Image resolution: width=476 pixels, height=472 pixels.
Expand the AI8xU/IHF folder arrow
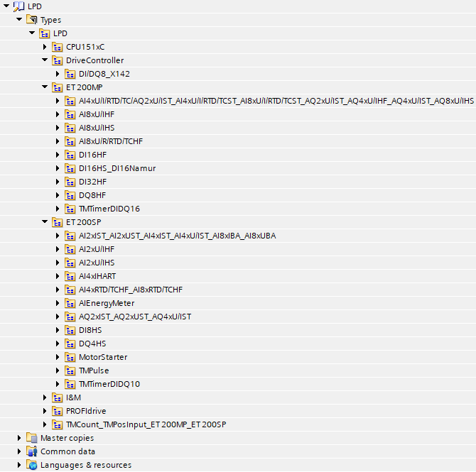(58, 114)
